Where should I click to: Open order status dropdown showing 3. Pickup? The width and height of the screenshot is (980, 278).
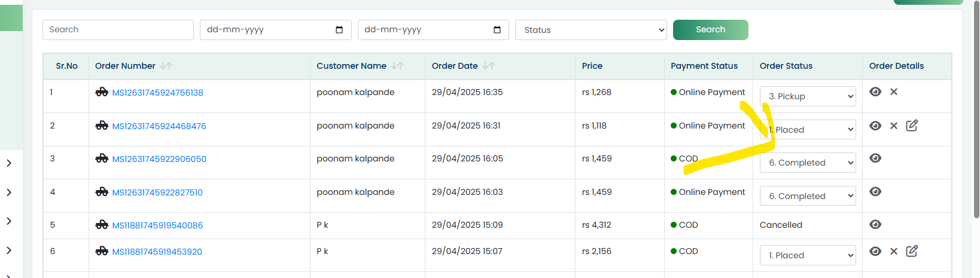click(x=808, y=96)
